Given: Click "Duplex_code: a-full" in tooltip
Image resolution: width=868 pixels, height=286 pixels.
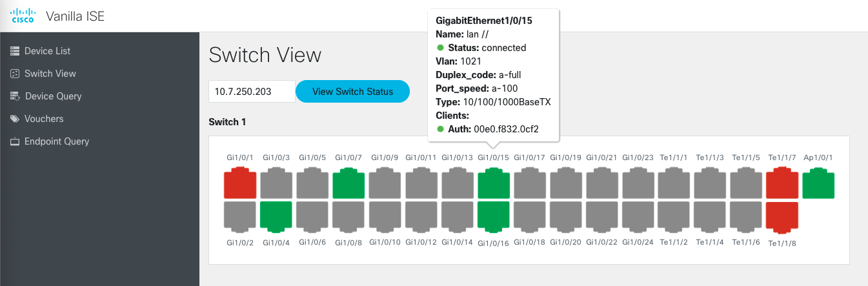Looking at the screenshot, I should tap(478, 75).
